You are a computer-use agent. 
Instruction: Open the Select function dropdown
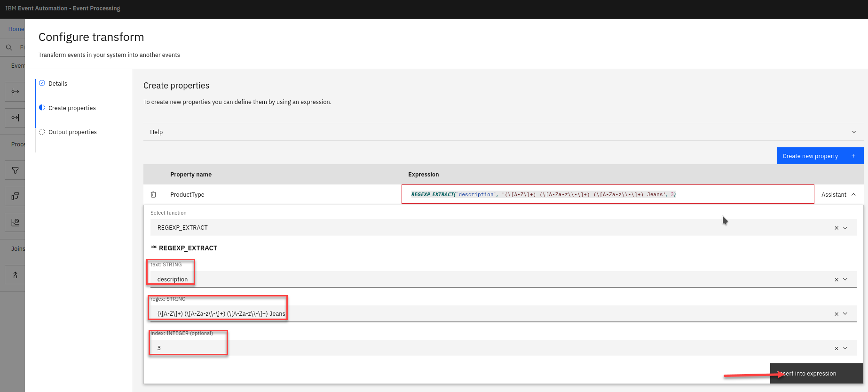pos(845,228)
